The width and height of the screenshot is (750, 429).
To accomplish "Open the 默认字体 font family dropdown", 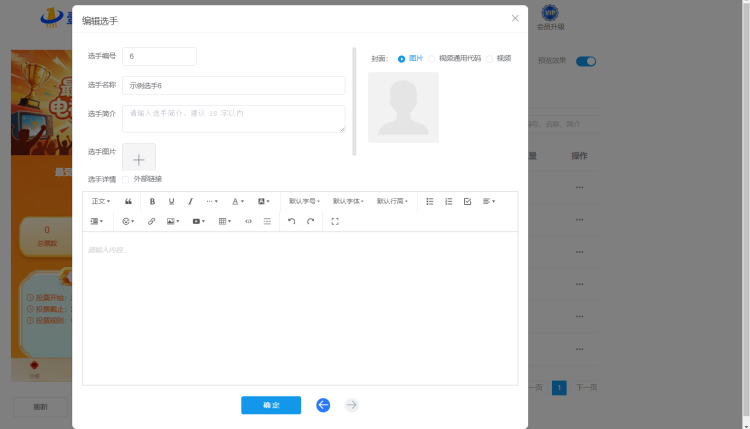I will pyautogui.click(x=348, y=201).
